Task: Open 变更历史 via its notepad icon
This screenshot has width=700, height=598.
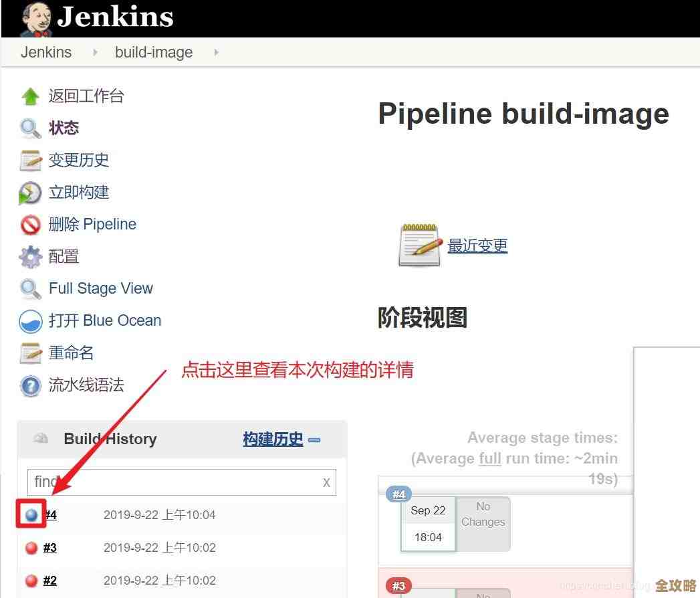Action: [29, 161]
